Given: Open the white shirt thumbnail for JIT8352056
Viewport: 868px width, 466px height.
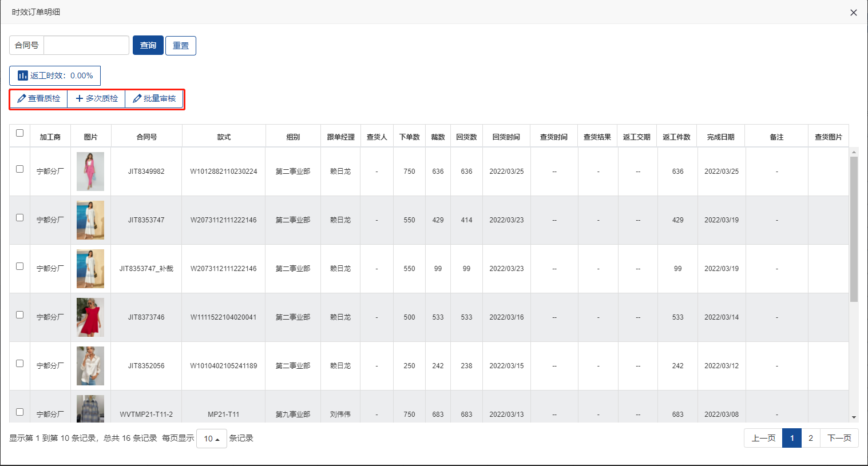Looking at the screenshot, I should click(x=90, y=366).
